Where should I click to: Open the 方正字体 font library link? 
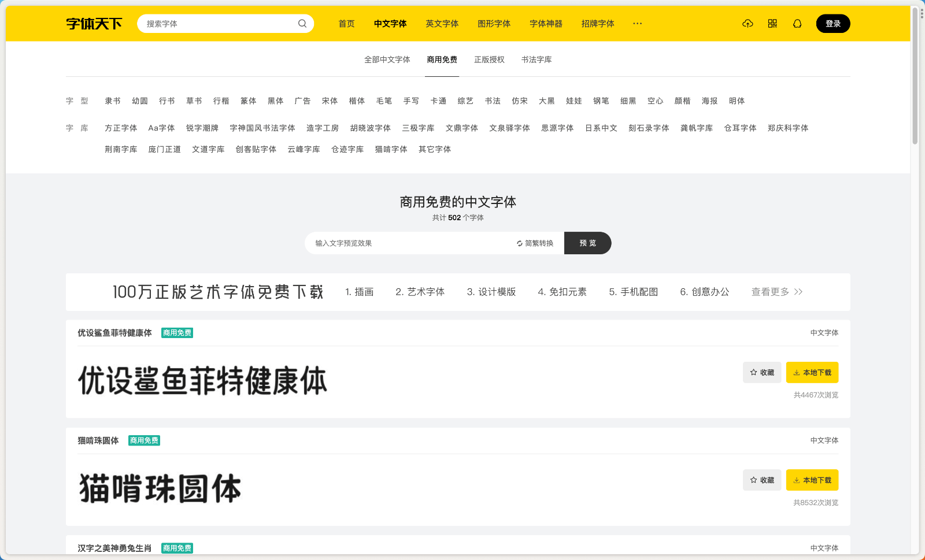pyautogui.click(x=120, y=128)
